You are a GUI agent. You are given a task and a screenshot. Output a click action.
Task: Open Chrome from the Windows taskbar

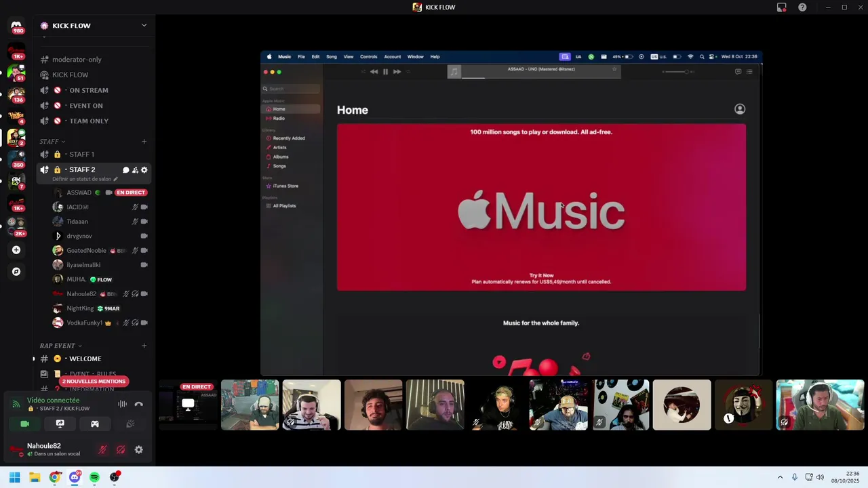[55, 477]
